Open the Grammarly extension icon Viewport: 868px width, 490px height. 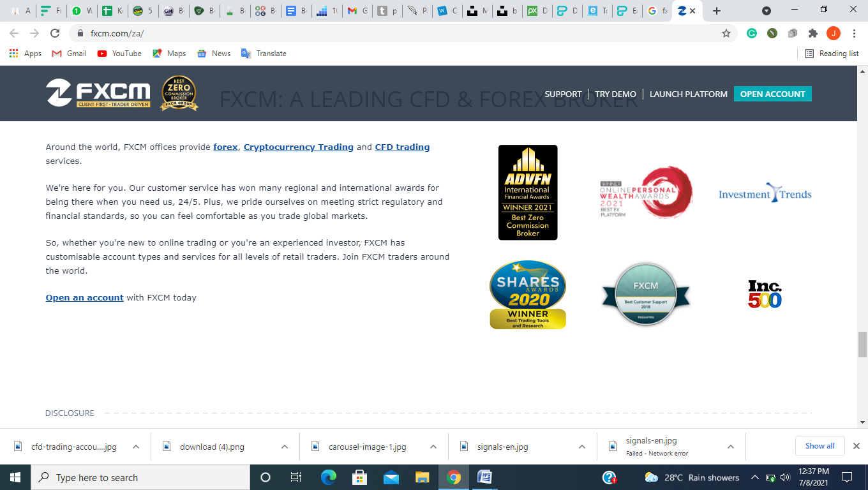(x=752, y=33)
